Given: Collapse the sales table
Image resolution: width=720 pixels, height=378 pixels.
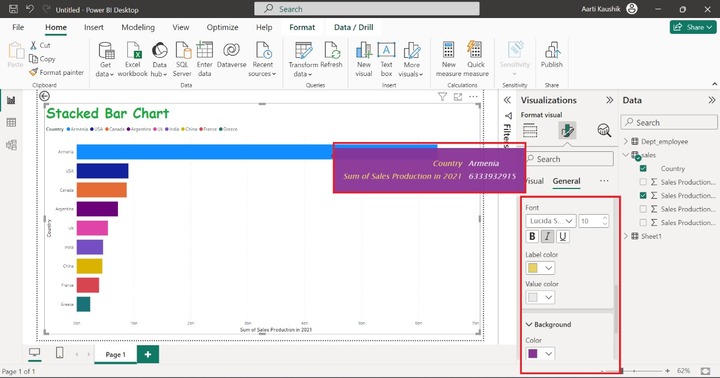Looking at the screenshot, I should (626, 155).
